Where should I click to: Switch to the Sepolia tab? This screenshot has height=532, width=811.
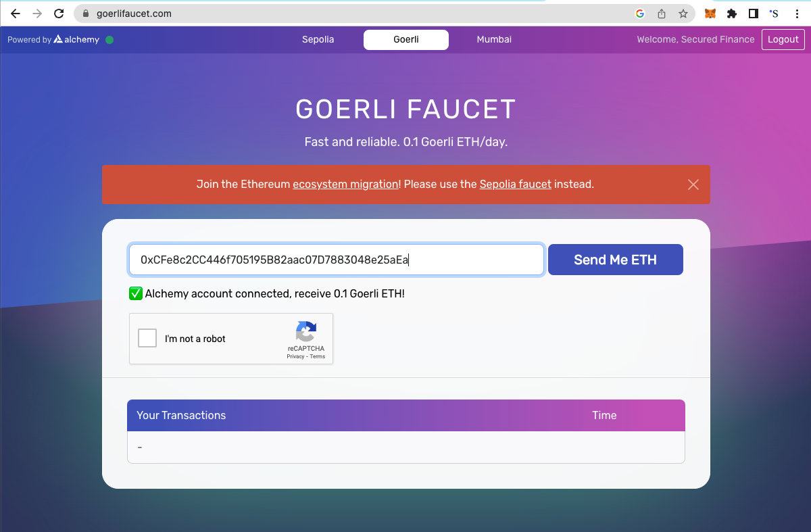coord(318,40)
